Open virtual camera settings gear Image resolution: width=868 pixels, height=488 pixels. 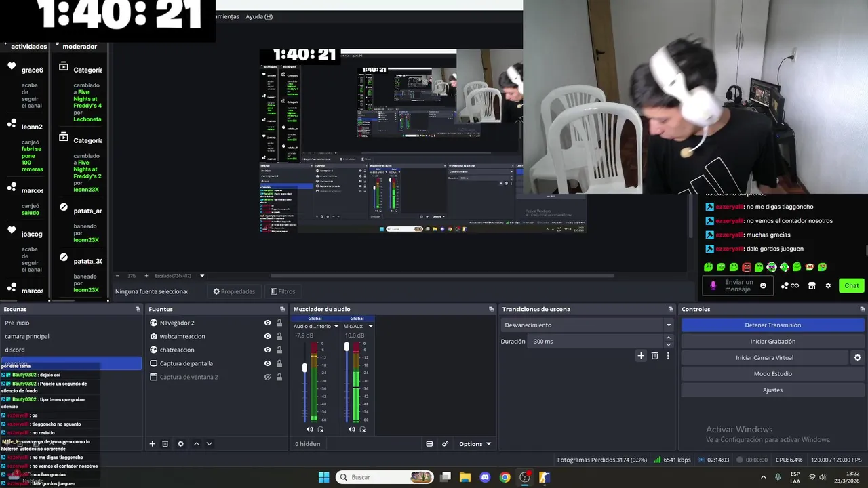click(857, 358)
